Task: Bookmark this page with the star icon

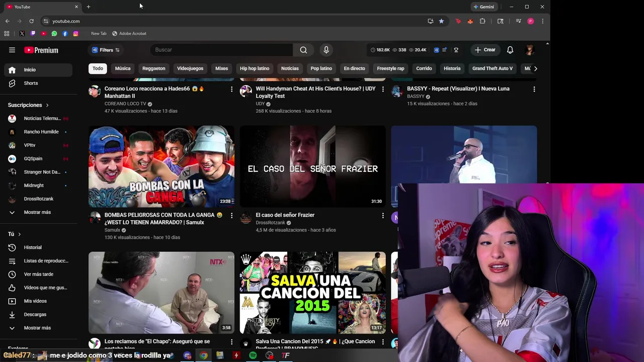Action: (x=441, y=21)
